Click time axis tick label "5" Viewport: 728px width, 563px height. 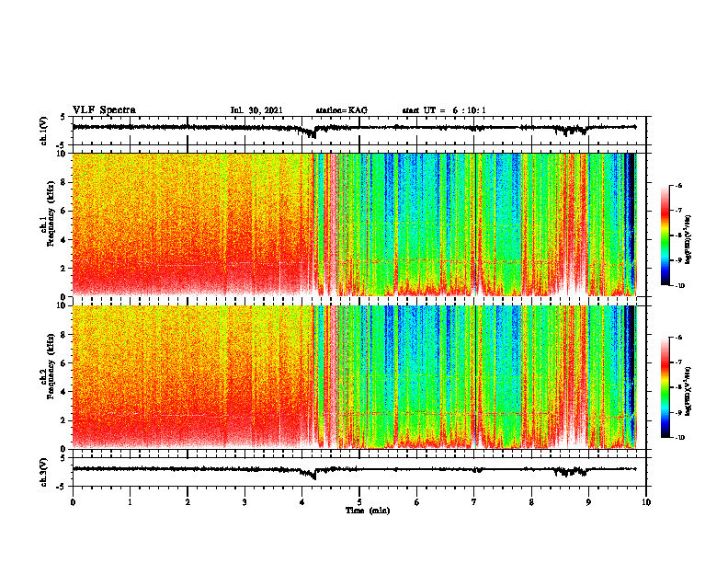[359, 502]
